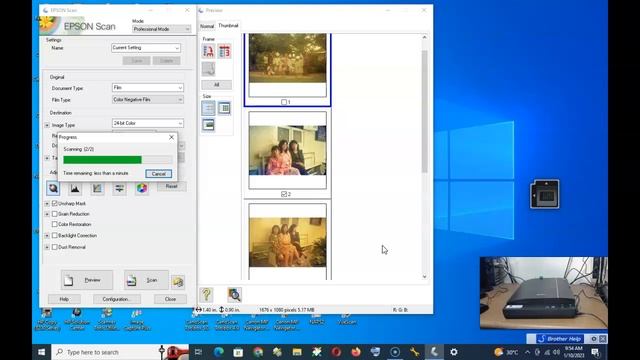The width and height of the screenshot is (640, 360).
Task: Click the mirror frame icon in Preview
Action: tap(224, 51)
